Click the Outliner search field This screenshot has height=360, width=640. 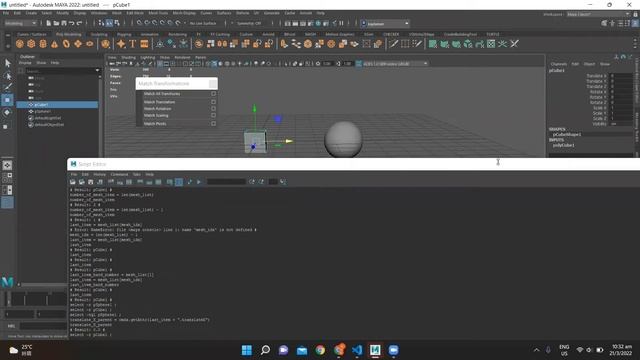[x=60, y=70]
